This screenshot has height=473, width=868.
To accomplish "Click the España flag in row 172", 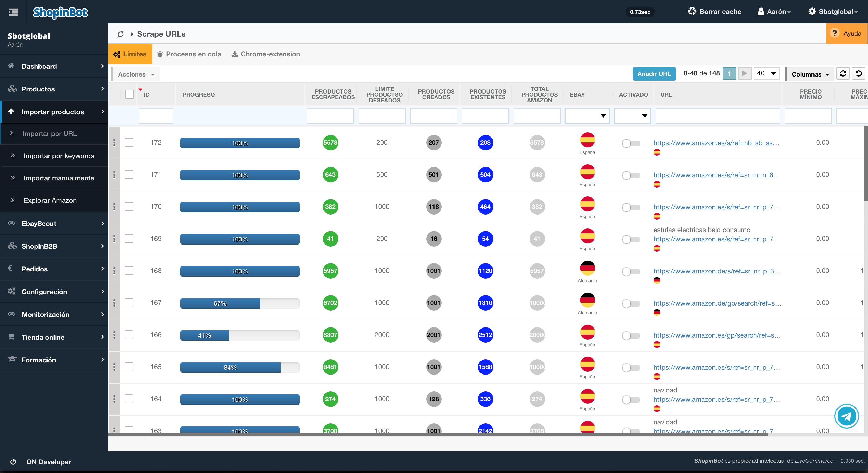I will tap(587, 140).
